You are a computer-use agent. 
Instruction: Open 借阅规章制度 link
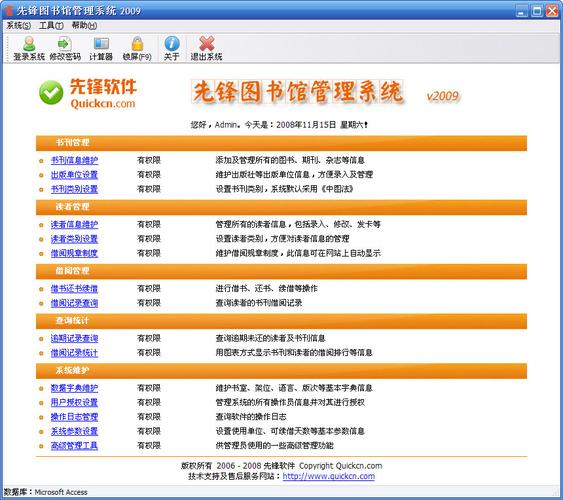[x=74, y=253]
